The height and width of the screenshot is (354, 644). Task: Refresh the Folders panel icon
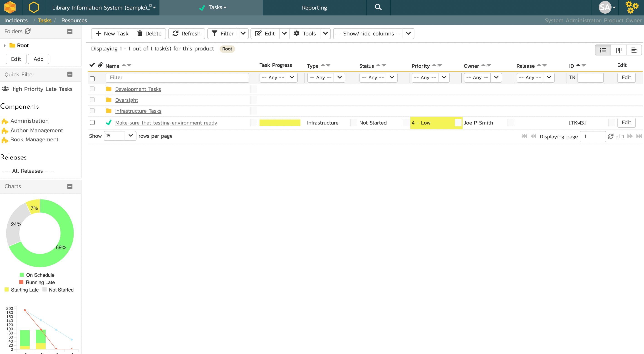coord(27,31)
